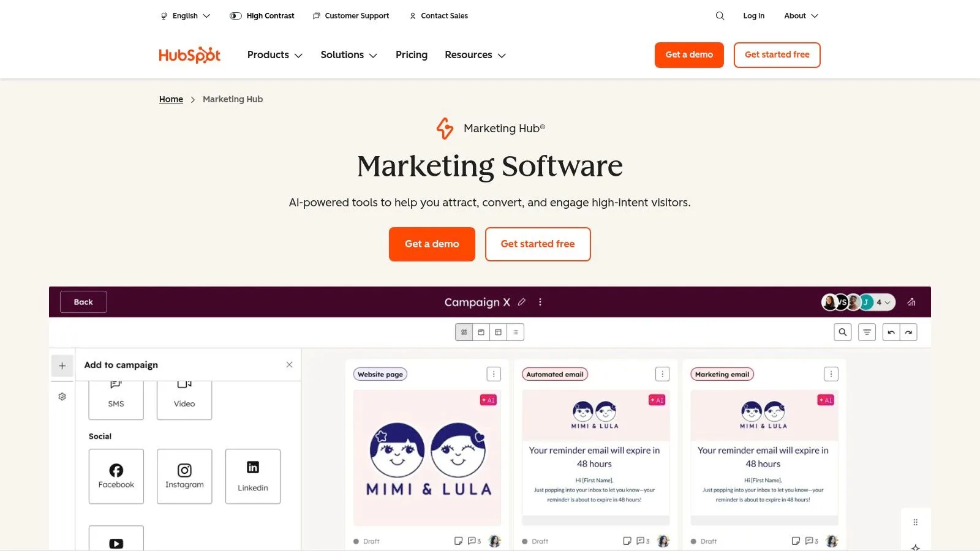This screenshot has height=551, width=980.
Task: Click Get a demo below the headline
Action: click(x=432, y=244)
